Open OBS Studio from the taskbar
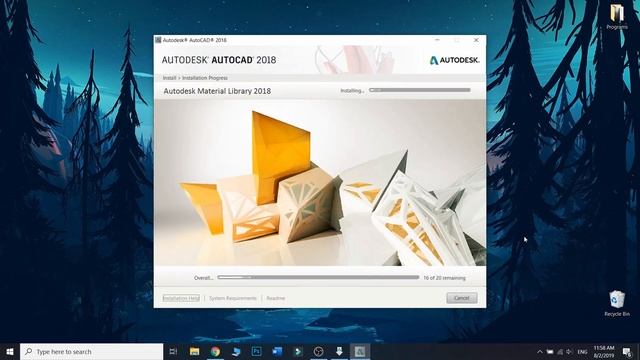Image resolution: width=640 pixels, height=360 pixels. click(318, 351)
